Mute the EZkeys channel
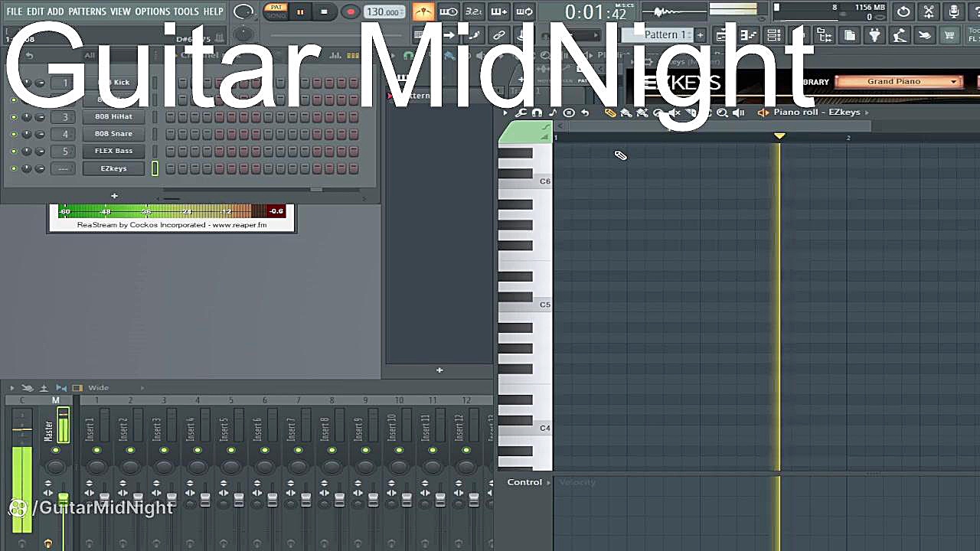Viewport: 980px width, 551px height. (x=13, y=168)
